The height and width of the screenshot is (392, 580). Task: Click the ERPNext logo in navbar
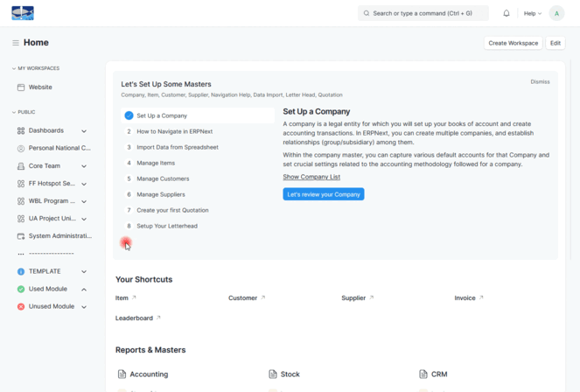23,13
